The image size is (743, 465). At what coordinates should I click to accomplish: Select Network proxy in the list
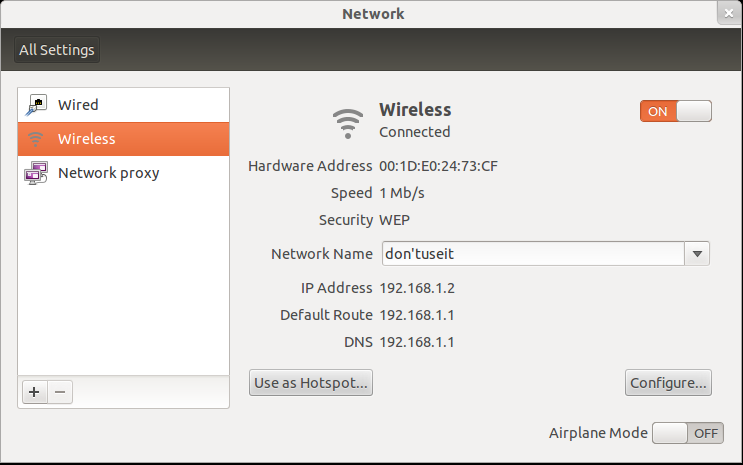pyautogui.click(x=108, y=173)
